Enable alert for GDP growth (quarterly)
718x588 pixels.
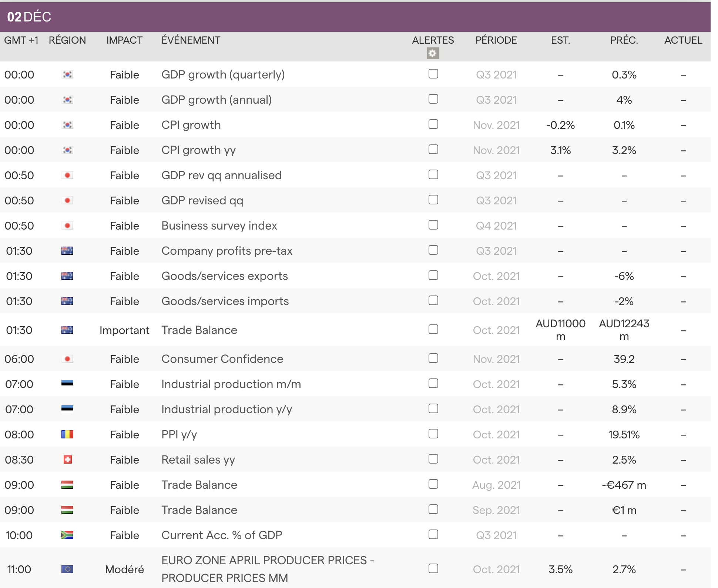tap(433, 74)
